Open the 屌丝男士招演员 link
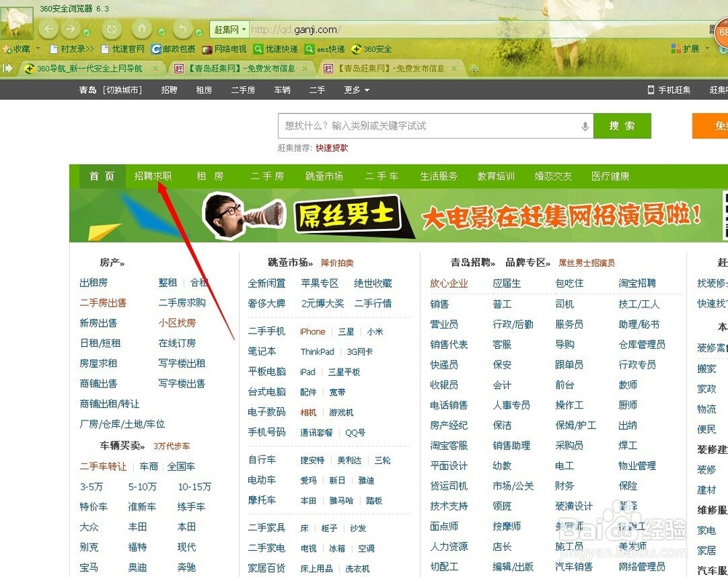Screen dimensions: 728x577 tap(586, 263)
